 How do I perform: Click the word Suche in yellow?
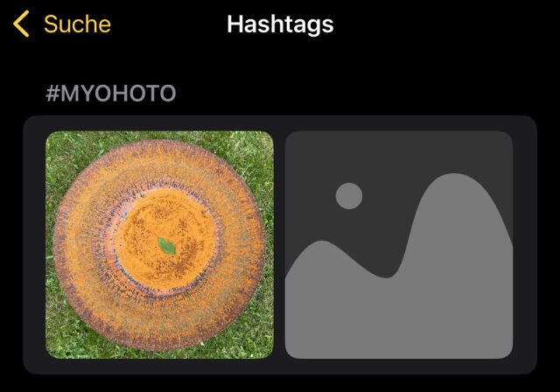[77, 24]
